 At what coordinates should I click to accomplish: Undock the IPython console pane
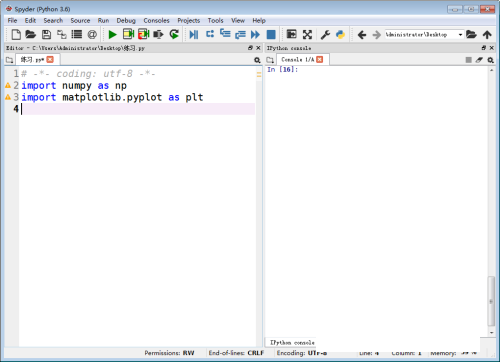point(484,48)
